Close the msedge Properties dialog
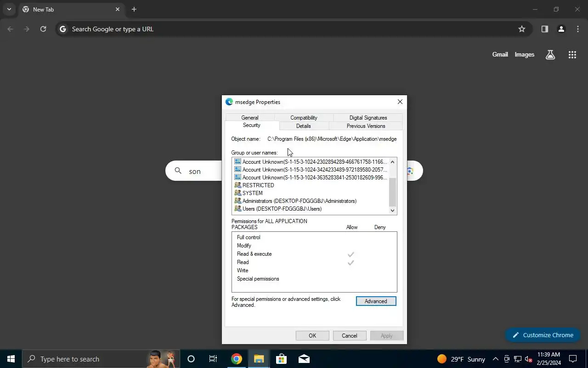This screenshot has height=368, width=588. point(400,102)
